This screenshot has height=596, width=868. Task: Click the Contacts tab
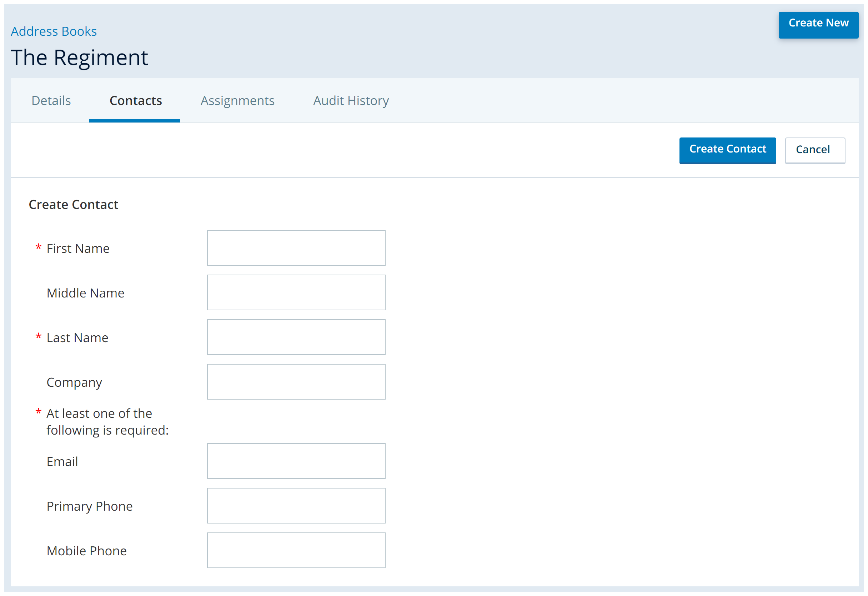click(136, 100)
